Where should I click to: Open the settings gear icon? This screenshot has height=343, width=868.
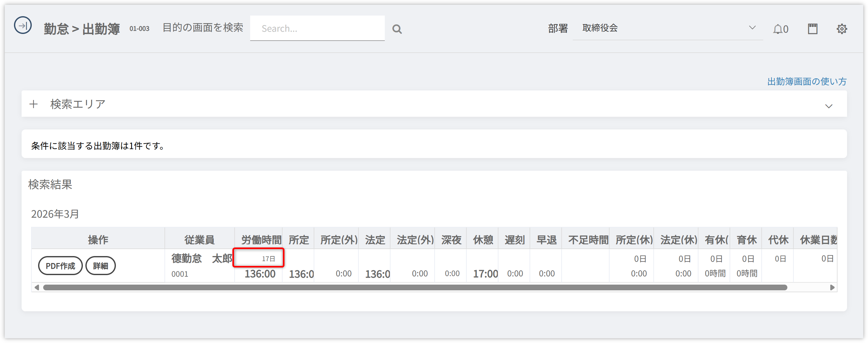tap(841, 29)
